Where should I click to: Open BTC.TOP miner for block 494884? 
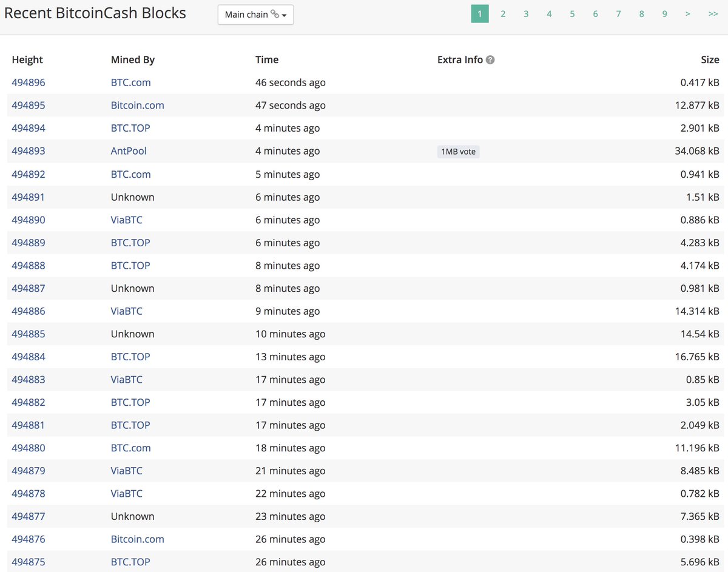(130, 357)
